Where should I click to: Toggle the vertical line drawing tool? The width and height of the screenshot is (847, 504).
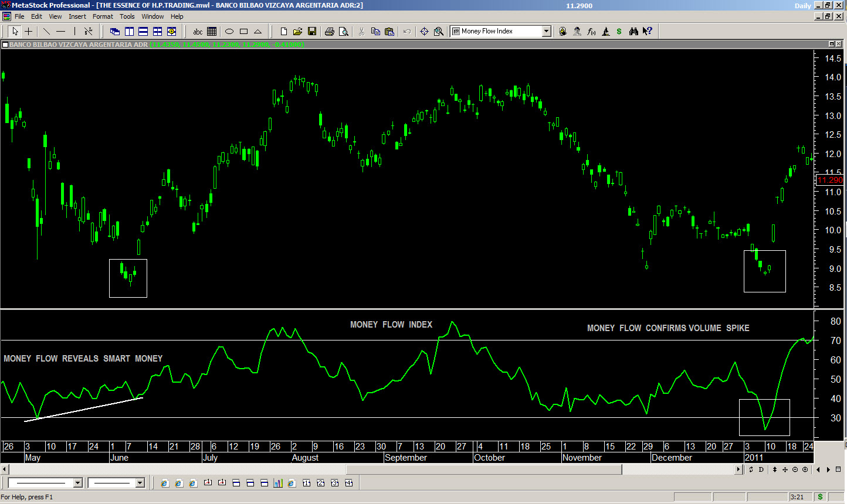pyautogui.click(x=74, y=31)
